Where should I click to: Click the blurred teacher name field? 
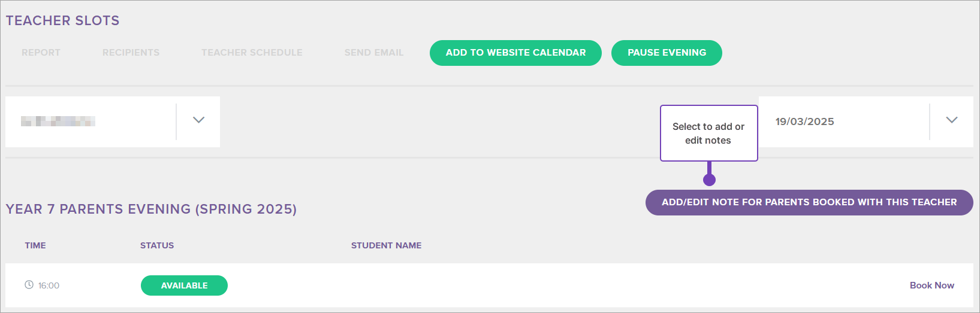pyautogui.click(x=58, y=121)
